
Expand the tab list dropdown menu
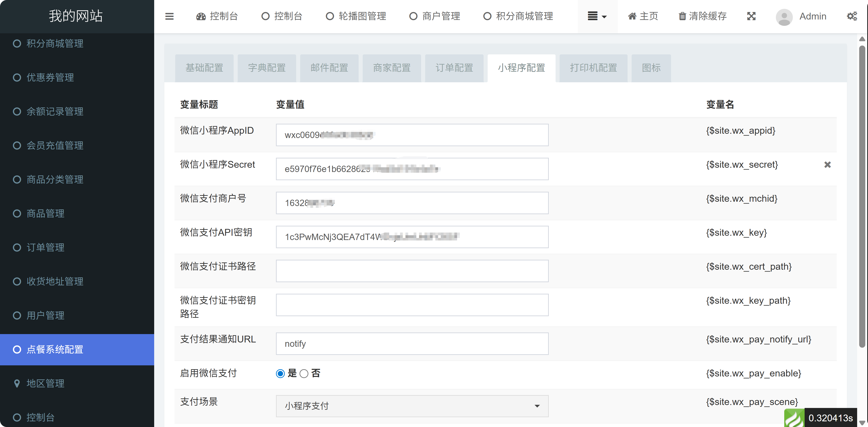click(597, 16)
